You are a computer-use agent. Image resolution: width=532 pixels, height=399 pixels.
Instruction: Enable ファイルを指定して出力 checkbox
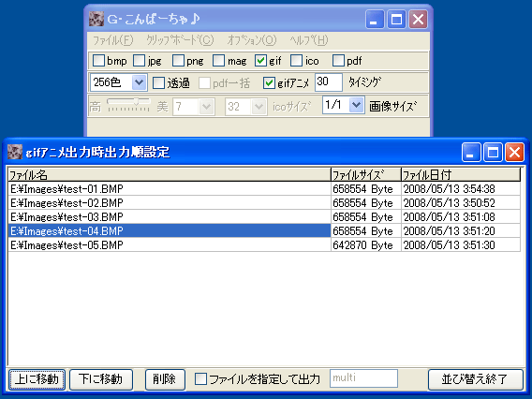click(200, 379)
